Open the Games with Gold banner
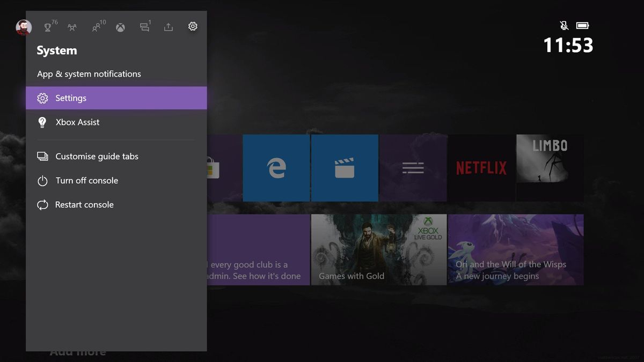Viewport: 644px width, 362px height. tap(378, 249)
